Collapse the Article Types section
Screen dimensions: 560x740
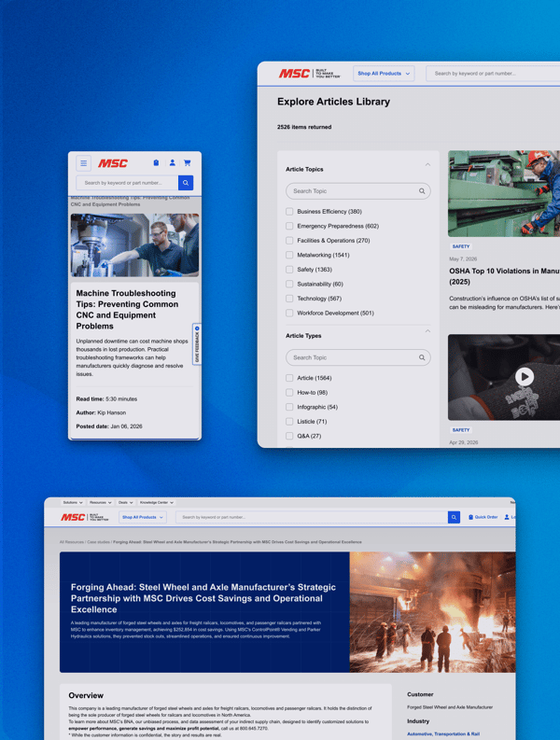tap(427, 331)
